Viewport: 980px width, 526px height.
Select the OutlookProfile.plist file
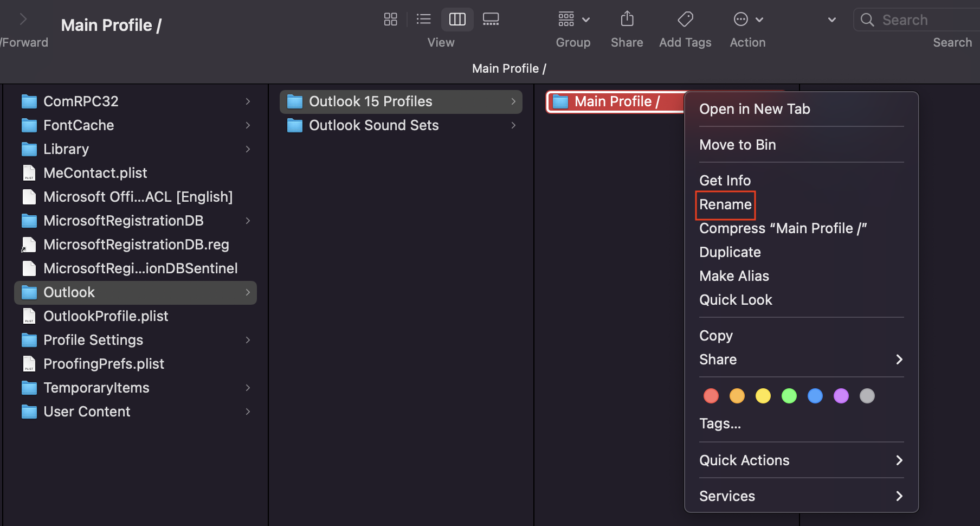coord(106,316)
